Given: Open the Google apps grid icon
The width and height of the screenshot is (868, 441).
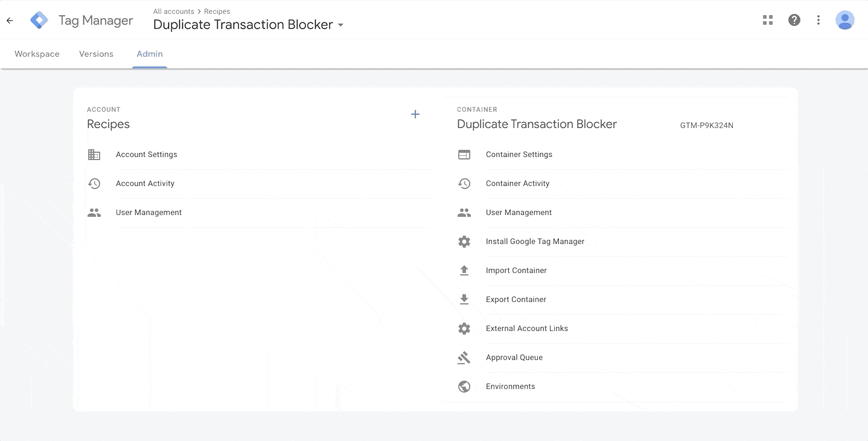Looking at the screenshot, I should click(768, 20).
